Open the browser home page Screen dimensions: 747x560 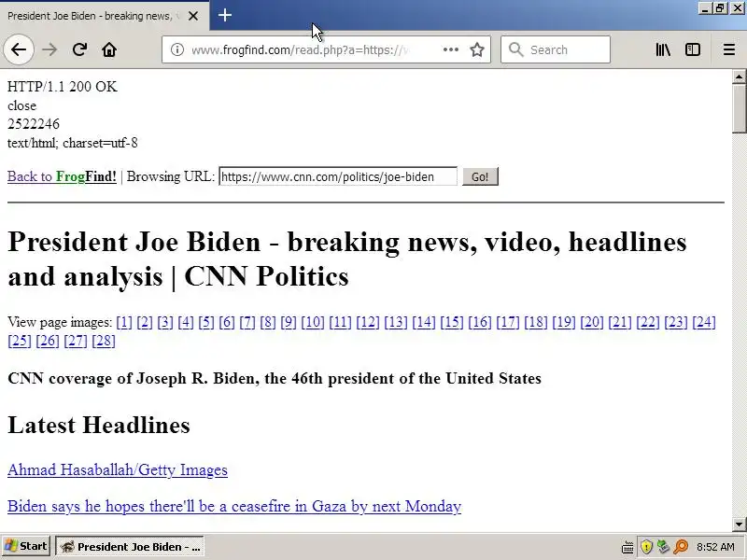point(109,49)
